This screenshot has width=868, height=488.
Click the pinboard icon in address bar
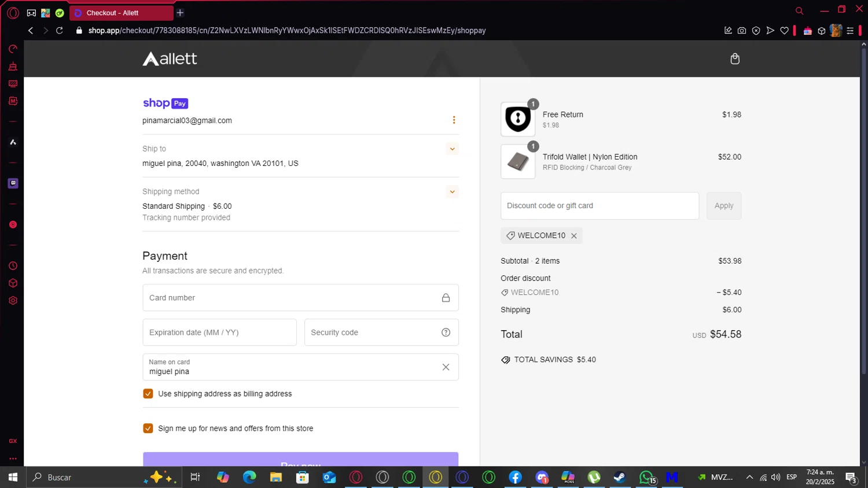[x=728, y=31]
